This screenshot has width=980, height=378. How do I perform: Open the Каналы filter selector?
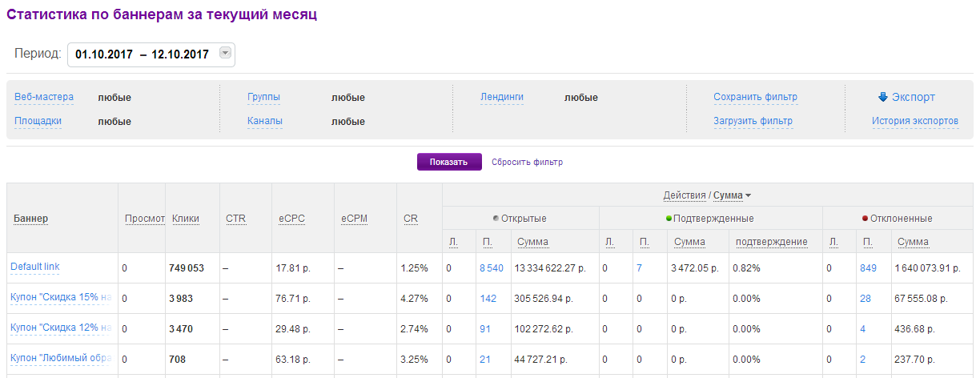(x=264, y=122)
